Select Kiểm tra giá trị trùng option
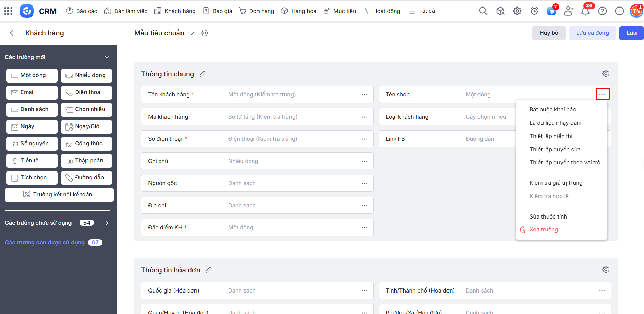 (556, 183)
